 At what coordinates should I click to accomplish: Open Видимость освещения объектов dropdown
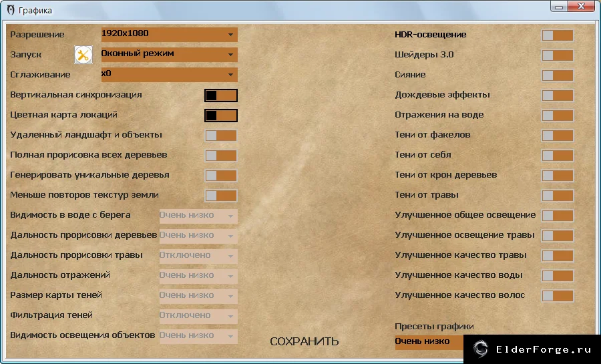click(198, 336)
